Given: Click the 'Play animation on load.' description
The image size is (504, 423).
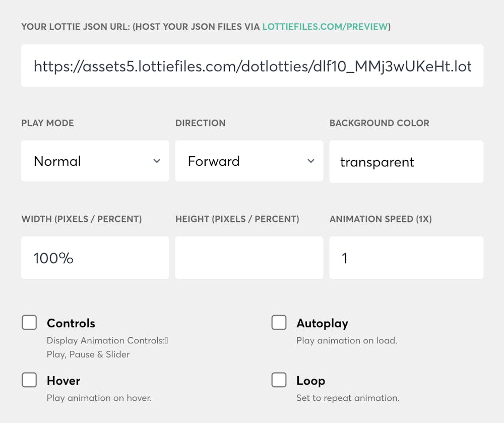Looking at the screenshot, I should pyautogui.click(x=347, y=341).
